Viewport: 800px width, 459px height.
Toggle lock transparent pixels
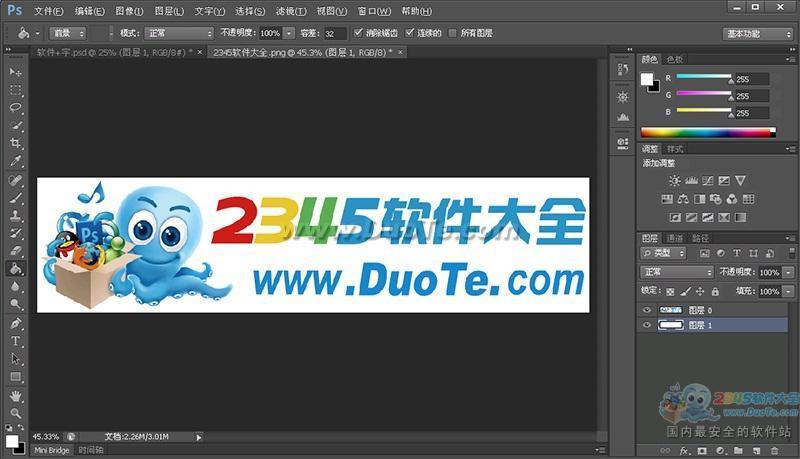(x=670, y=292)
